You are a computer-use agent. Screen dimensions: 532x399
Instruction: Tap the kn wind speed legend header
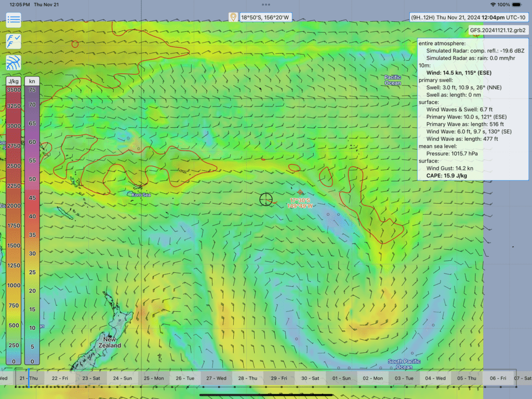pyautogui.click(x=32, y=81)
